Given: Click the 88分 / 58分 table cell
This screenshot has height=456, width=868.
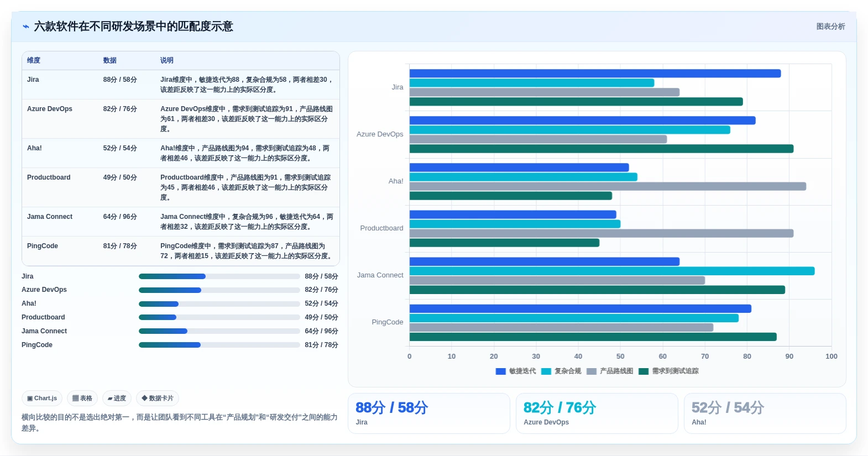Looking at the screenshot, I should click(120, 80).
